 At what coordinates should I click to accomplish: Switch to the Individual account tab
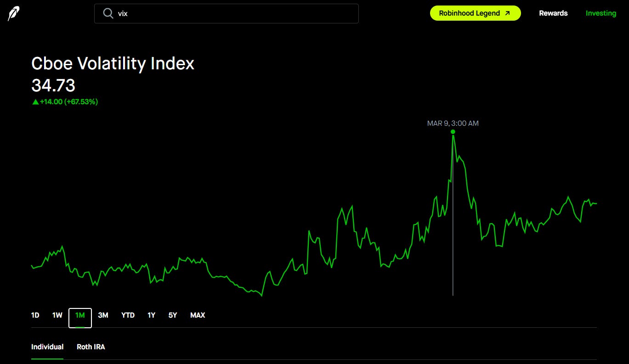[47, 347]
